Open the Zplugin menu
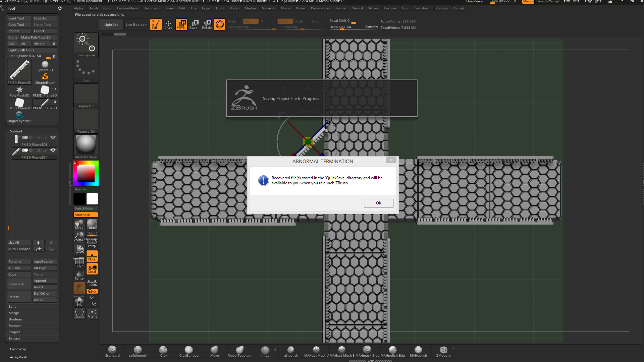Viewport: 644px width, 362px height. [441, 8]
